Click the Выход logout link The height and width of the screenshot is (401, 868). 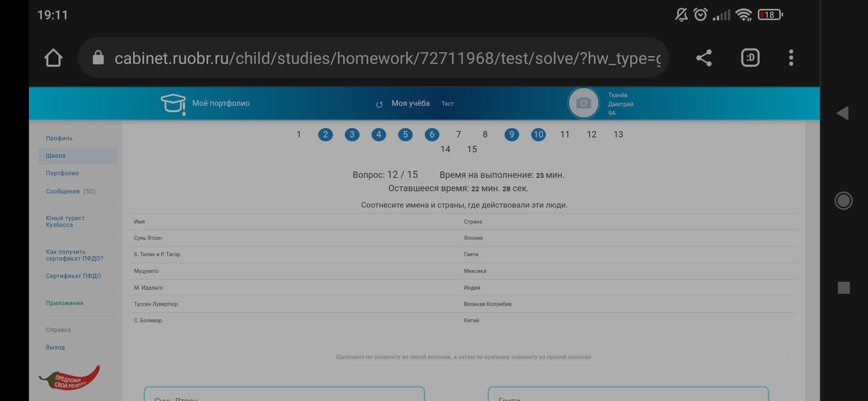(55, 347)
